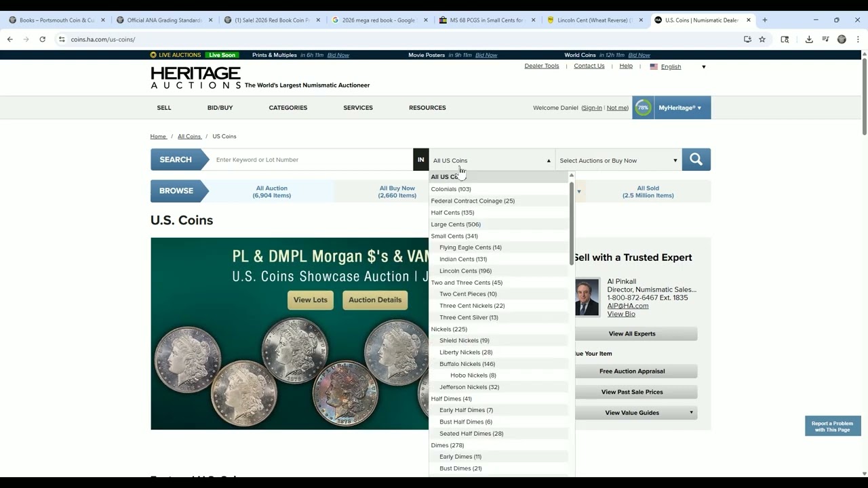The image size is (868, 488).
Task: Open the BID/BUY menu
Action: 220,108
